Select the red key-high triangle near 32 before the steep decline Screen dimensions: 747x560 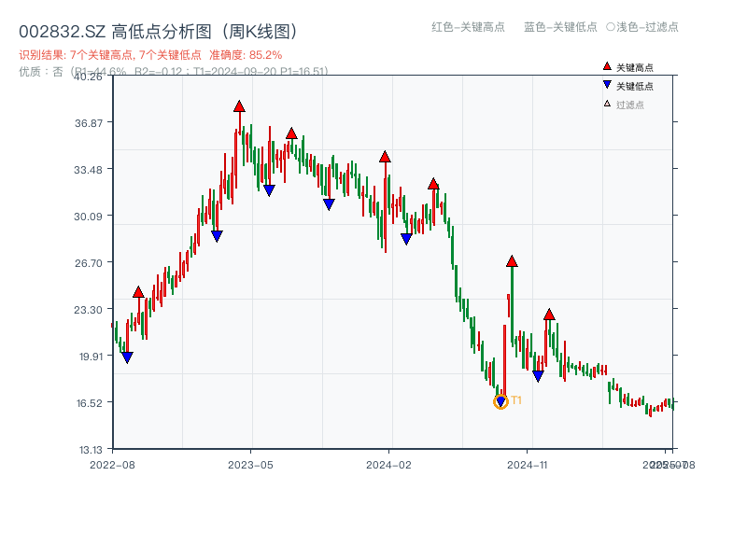433,184
